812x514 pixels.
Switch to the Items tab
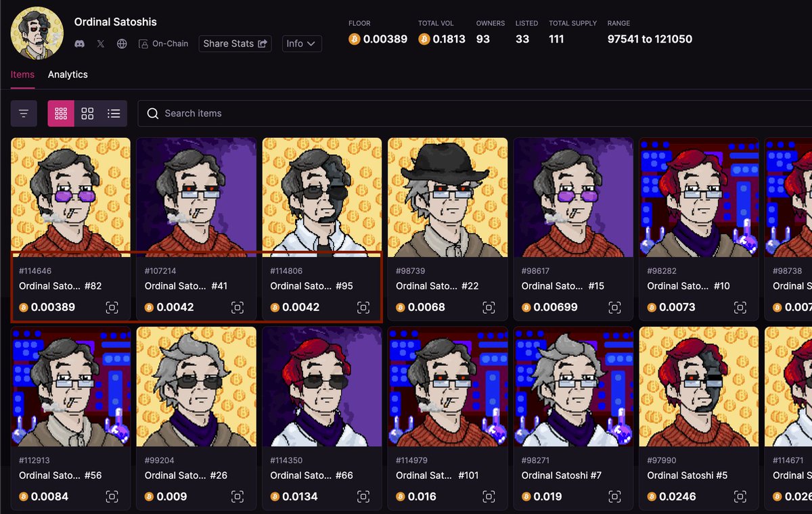pos(22,74)
